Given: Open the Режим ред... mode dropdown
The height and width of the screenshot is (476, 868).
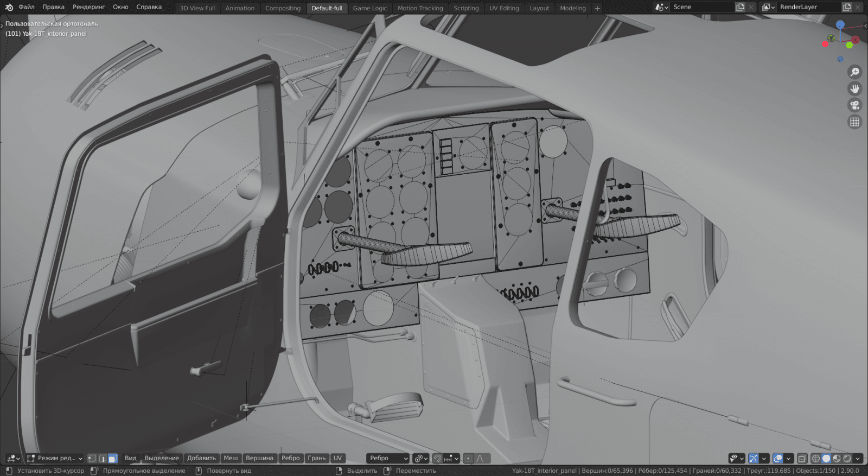Looking at the screenshot, I should (54, 459).
